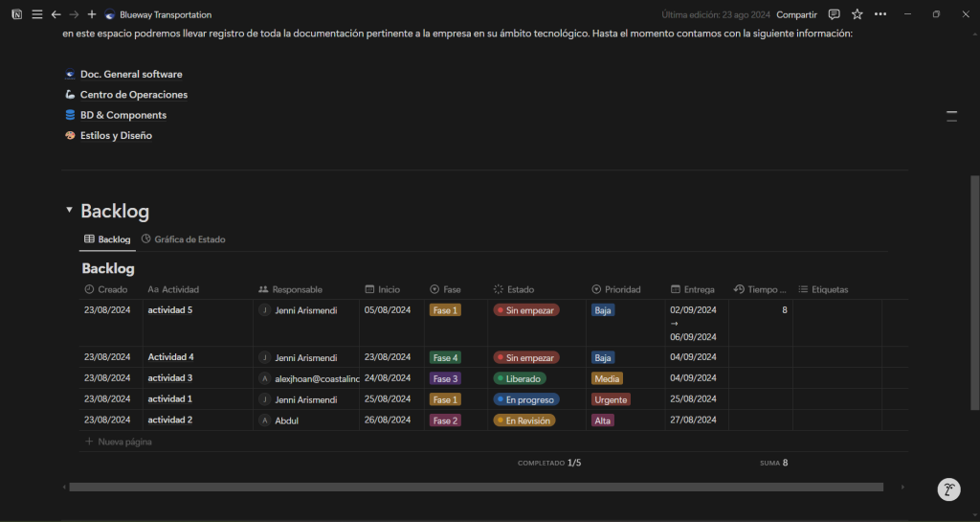Image resolution: width=980 pixels, height=522 pixels.
Task: Collapse the Backlog heading toggle
Action: (x=69, y=211)
